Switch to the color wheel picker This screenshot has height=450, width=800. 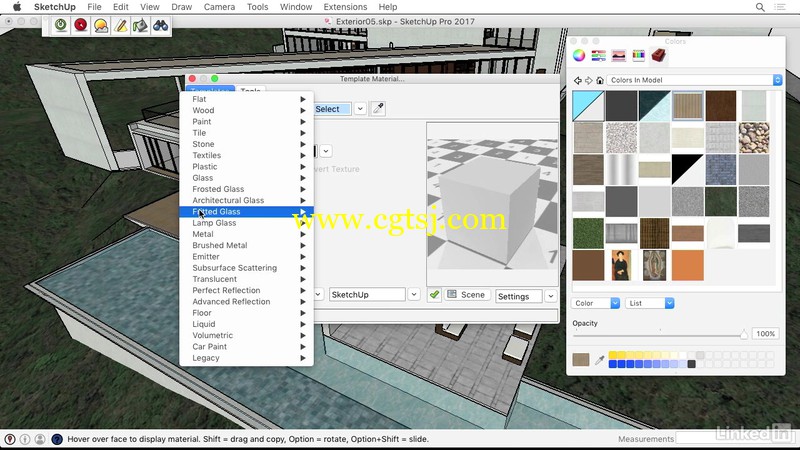pos(579,55)
